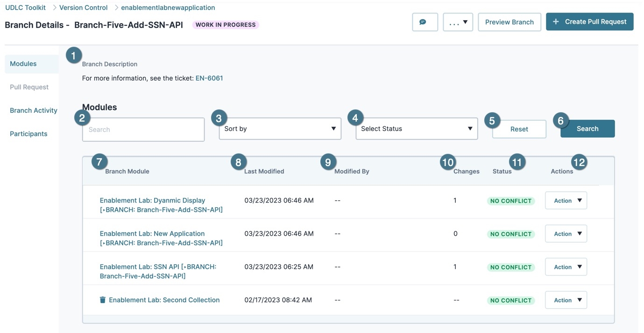Click the Branch Description label
Viewport: 644px width, 333px height.
tap(110, 64)
